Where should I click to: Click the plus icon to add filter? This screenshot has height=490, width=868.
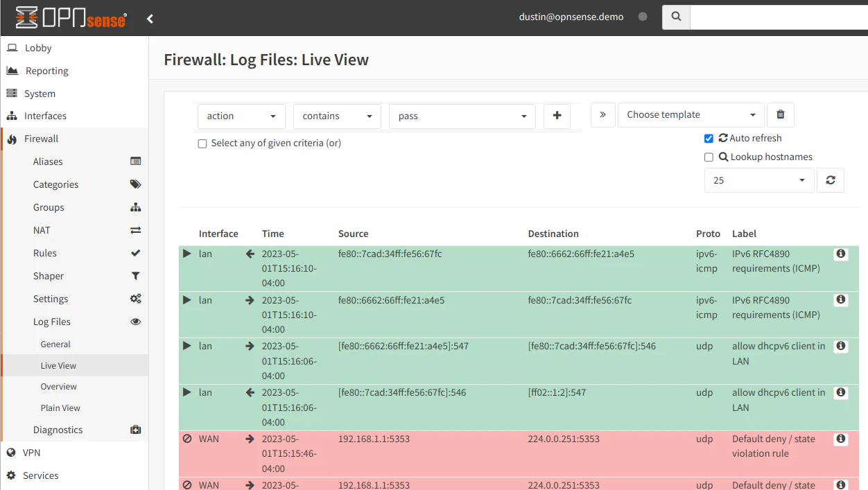(x=557, y=116)
